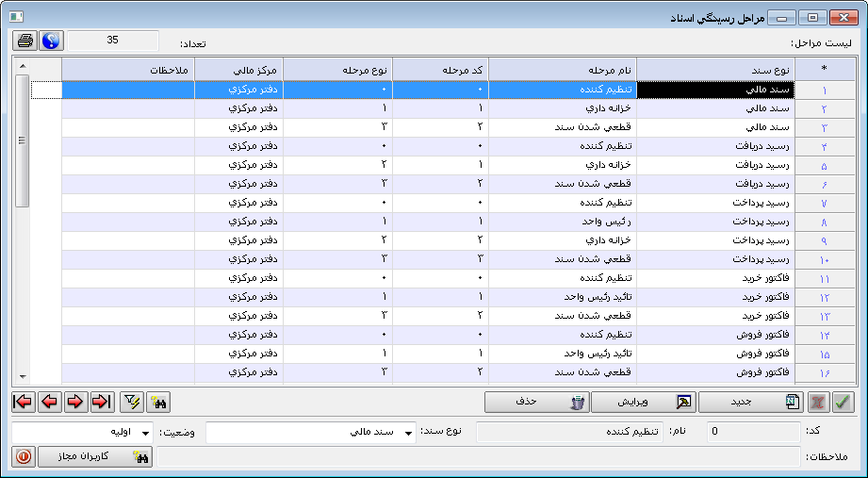The width and height of the screenshot is (868, 478).
Task: Select row number ۱۳
Action: click(825, 316)
